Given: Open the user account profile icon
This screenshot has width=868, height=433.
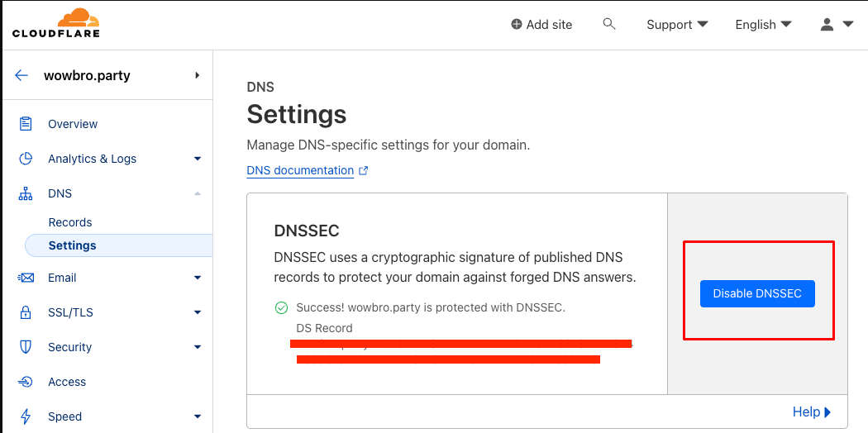Looking at the screenshot, I should (827, 25).
